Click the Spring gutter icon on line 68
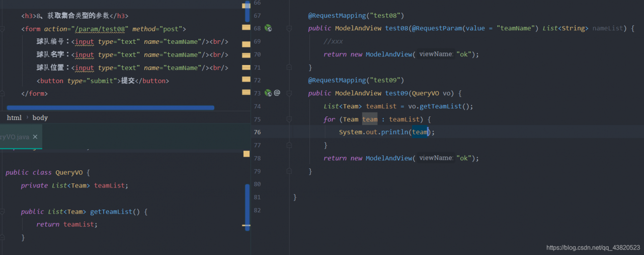This screenshot has height=255, width=644. 268,28
